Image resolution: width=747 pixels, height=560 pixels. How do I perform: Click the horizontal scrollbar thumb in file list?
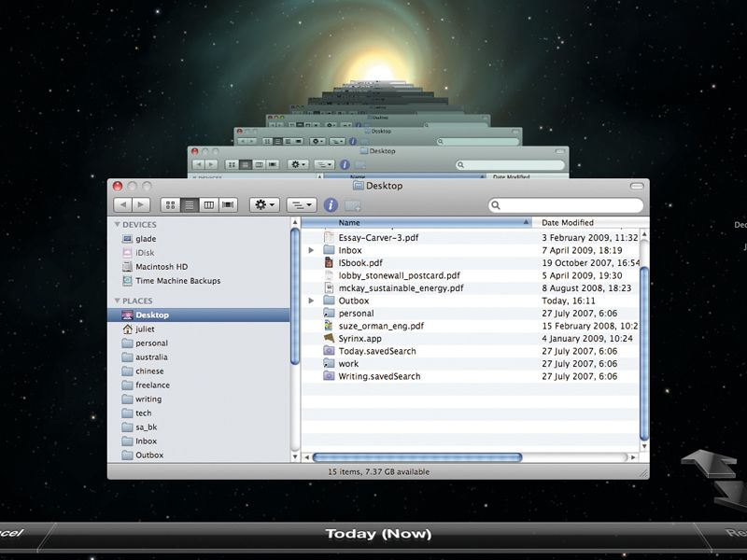(x=417, y=457)
